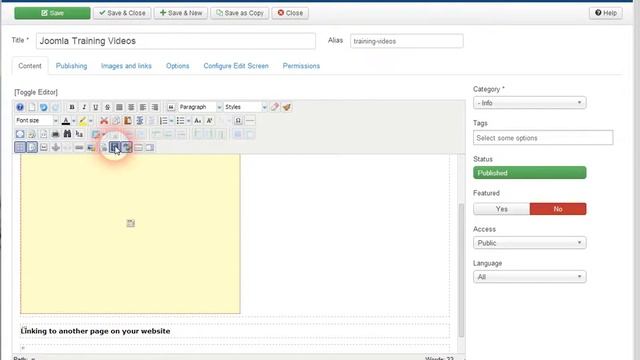Click the Close button in toolbar
640x360 pixels.
tap(290, 13)
